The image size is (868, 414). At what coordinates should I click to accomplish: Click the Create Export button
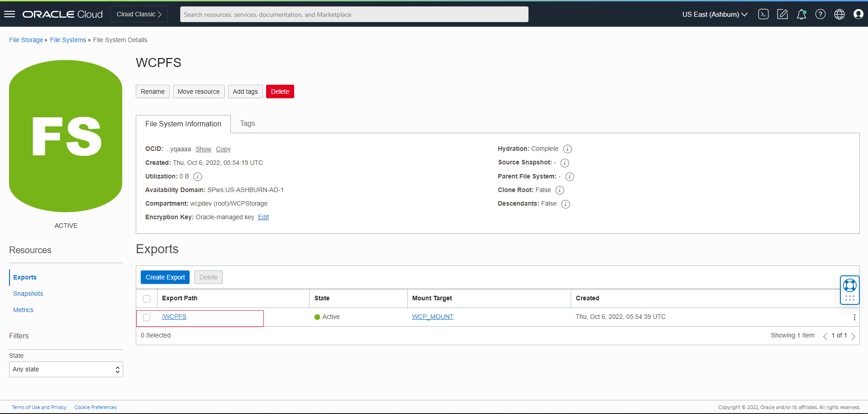[x=165, y=277]
